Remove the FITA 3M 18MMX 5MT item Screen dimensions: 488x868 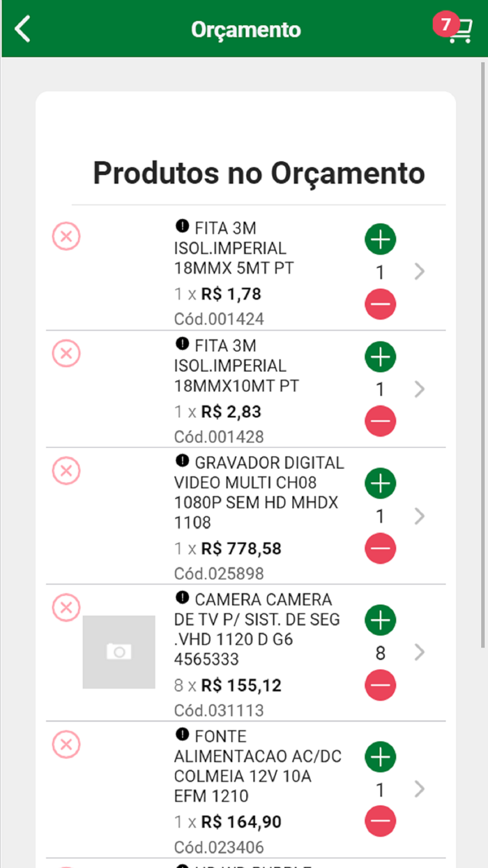(66, 237)
